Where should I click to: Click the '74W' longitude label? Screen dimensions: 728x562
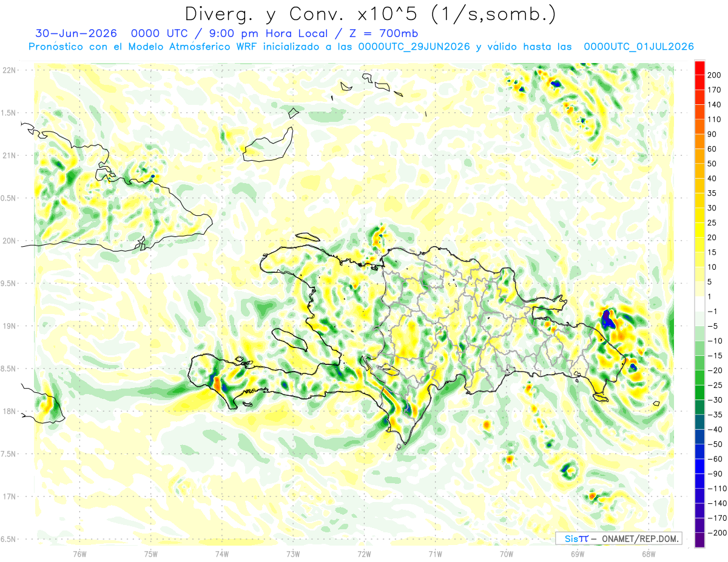[x=221, y=554]
